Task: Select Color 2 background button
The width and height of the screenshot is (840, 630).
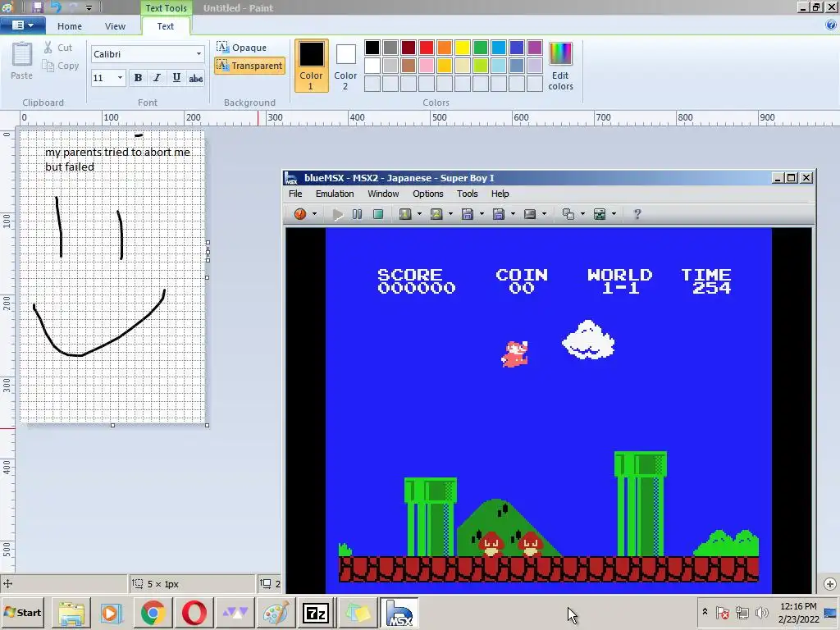Action: pos(345,66)
